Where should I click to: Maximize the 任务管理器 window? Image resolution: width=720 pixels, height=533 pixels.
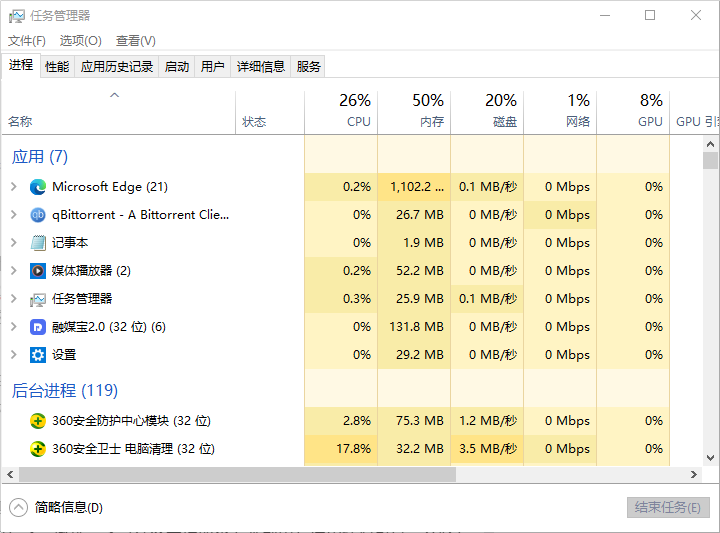(650, 16)
